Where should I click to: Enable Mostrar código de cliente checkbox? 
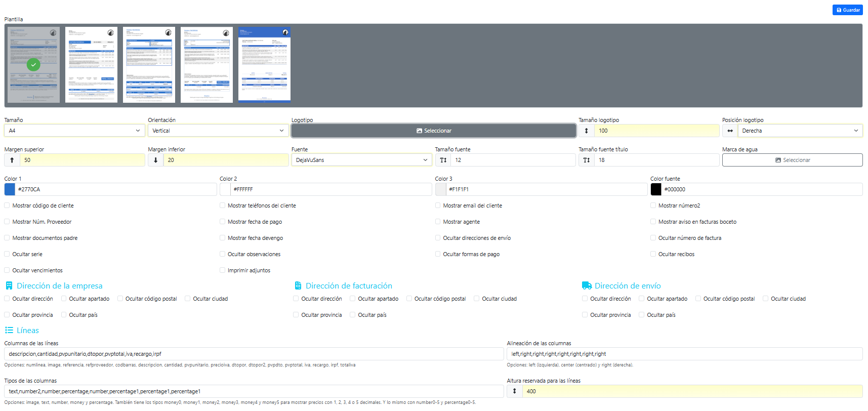click(7, 205)
